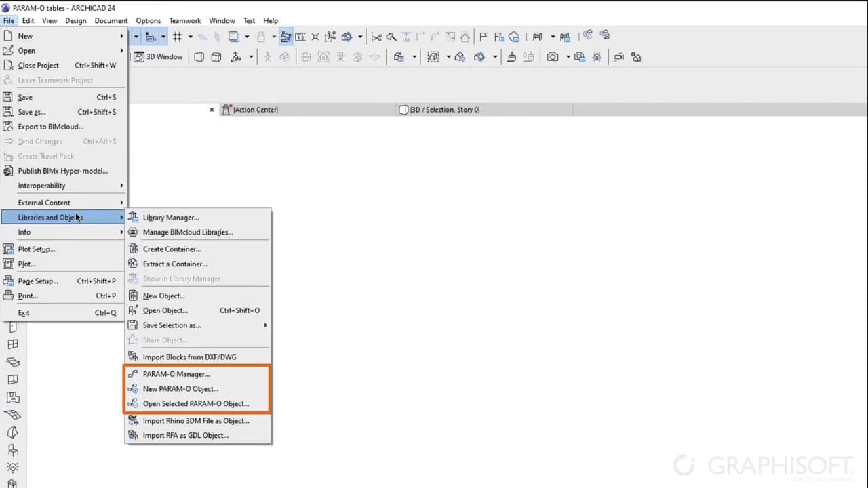Expand the Interoperability submenu
Screen dimensions: 868x488
tap(64, 186)
